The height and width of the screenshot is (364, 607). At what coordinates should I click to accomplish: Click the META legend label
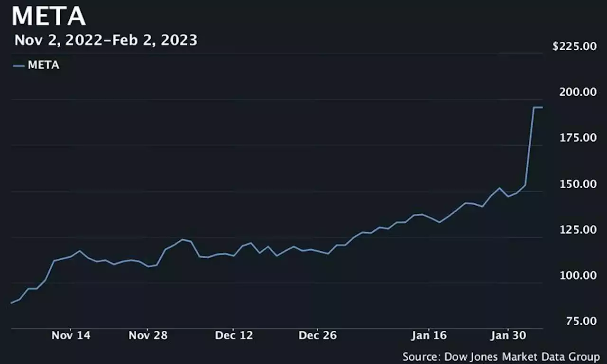point(44,65)
